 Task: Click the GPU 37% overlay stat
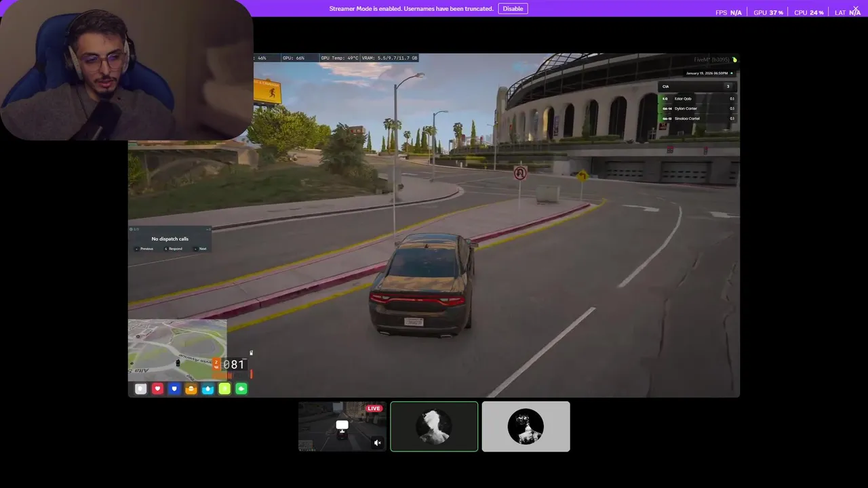coord(768,13)
